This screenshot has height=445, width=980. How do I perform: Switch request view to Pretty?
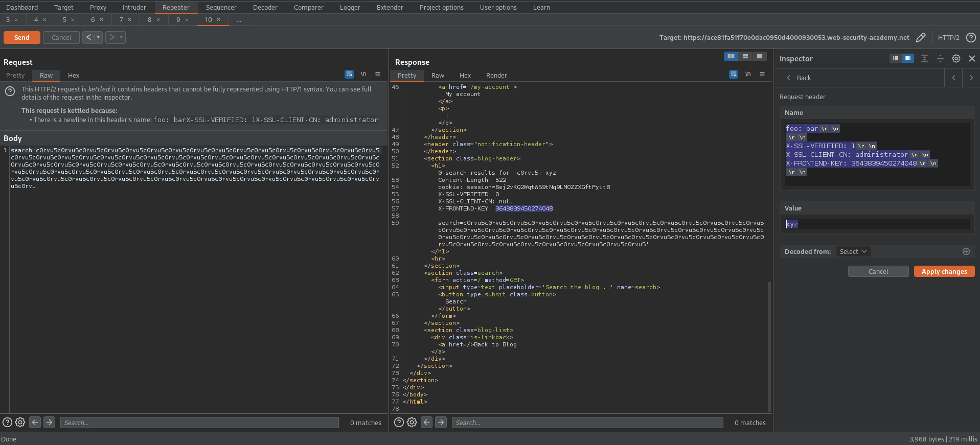pos(15,75)
